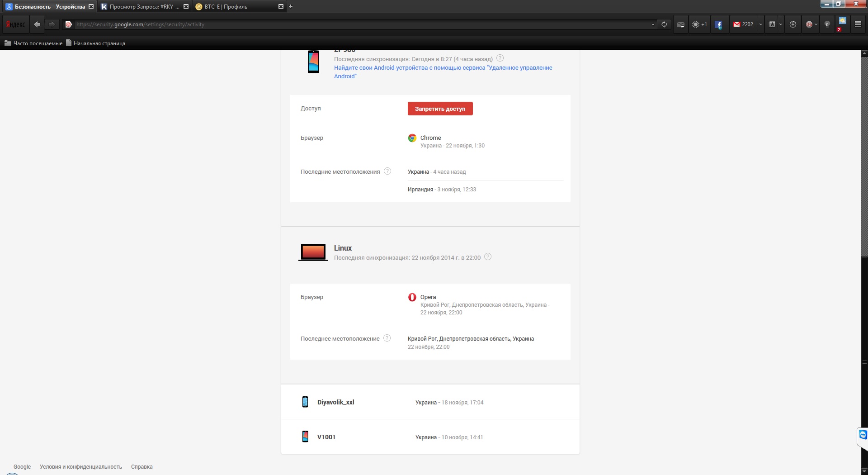The image size is (868, 475).
Task: Reload the page with the refresh icon
Action: 664,24
